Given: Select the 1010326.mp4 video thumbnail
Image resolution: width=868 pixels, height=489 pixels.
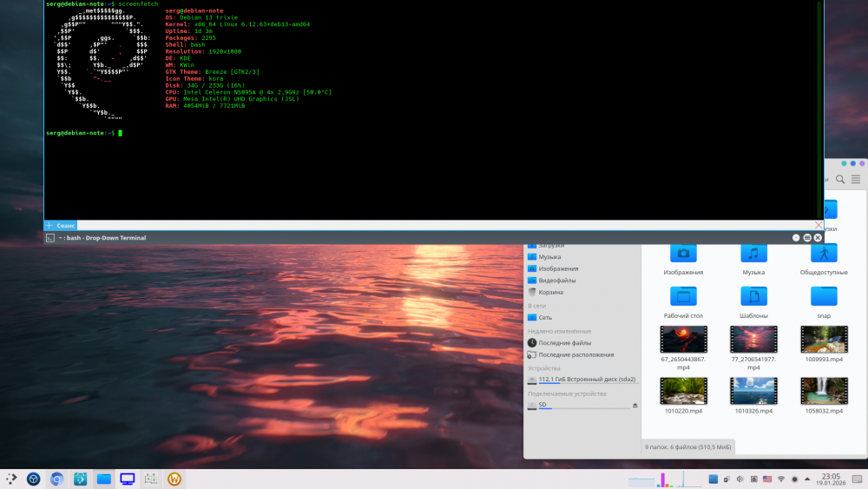Looking at the screenshot, I should coord(753,391).
